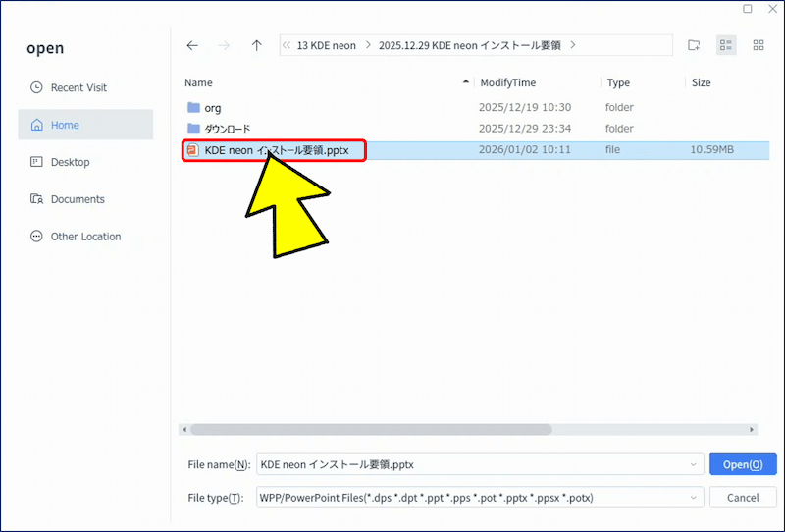Click the Desktop sidebar icon
Image resolution: width=785 pixels, height=532 pixels.
click(36, 161)
